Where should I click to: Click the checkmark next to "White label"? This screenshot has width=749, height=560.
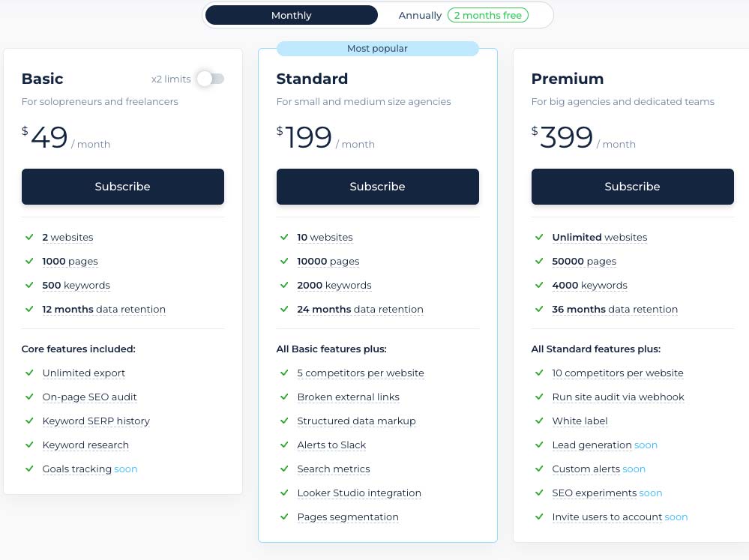pos(539,421)
